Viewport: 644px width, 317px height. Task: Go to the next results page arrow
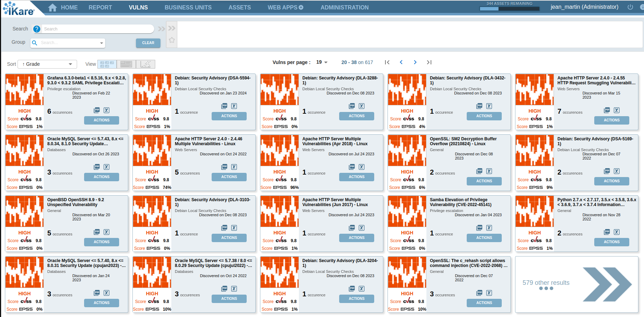[x=415, y=62]
